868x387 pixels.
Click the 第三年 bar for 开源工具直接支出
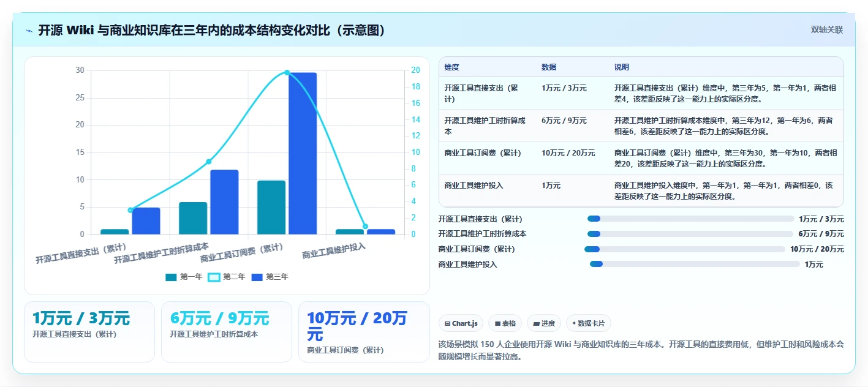[x=146, y=221]
